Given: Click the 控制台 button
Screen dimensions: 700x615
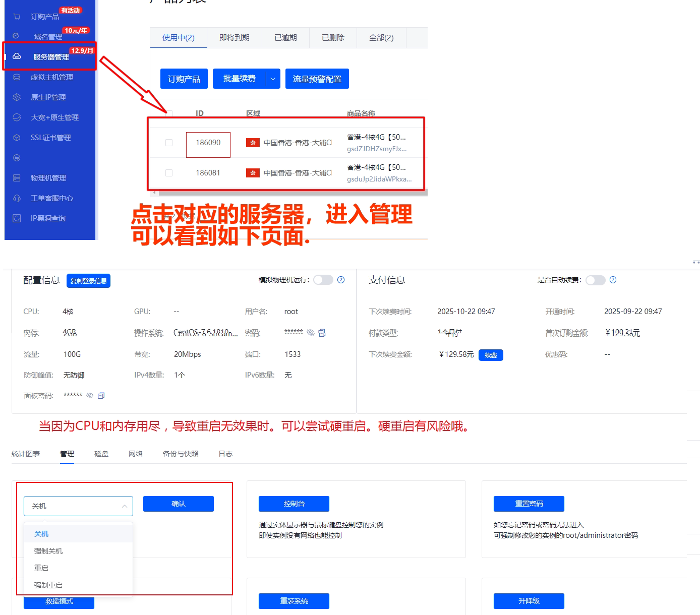Looking at the screenshot, I should point(294,504).
